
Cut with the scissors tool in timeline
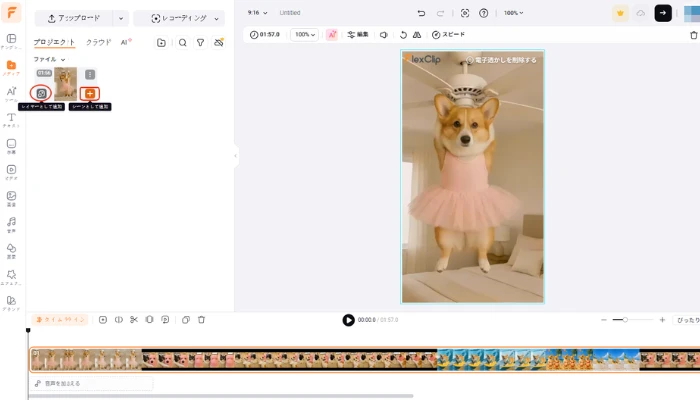(x=134, y=320)
